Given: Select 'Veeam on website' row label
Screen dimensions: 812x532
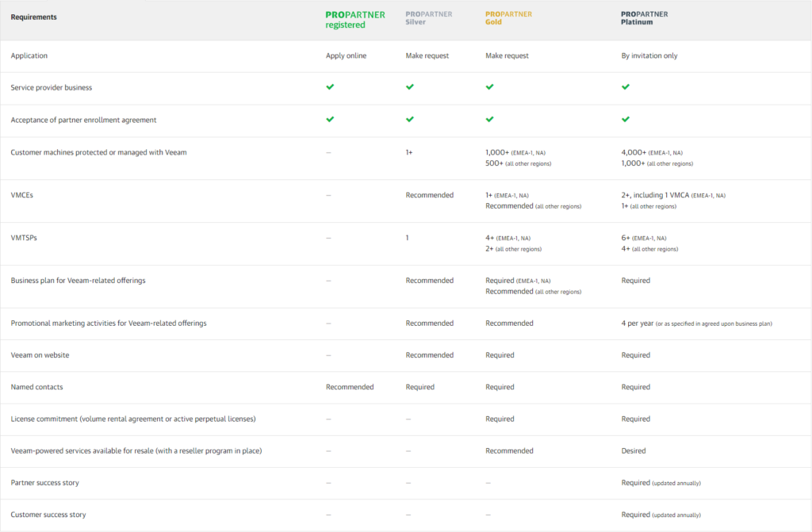Looking at the screenshot, I should [x=40, y=355].
